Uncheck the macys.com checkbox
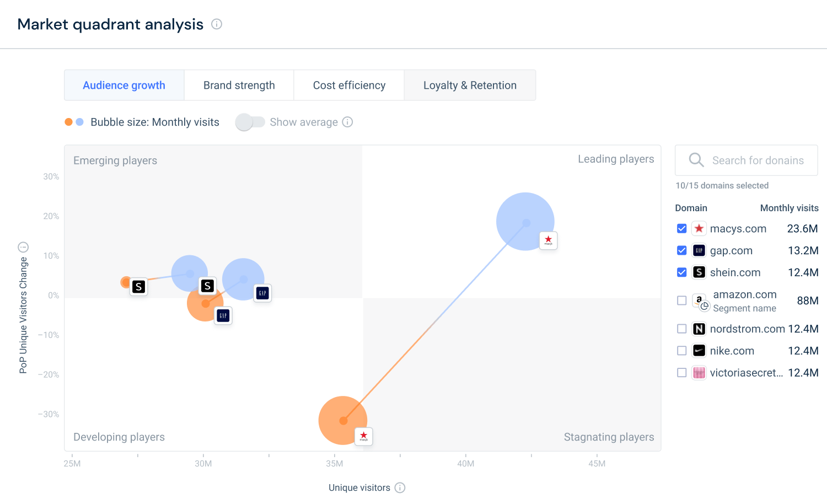This screenshot has height=504, width=827. pyautogui.click(x=681, y=228)
